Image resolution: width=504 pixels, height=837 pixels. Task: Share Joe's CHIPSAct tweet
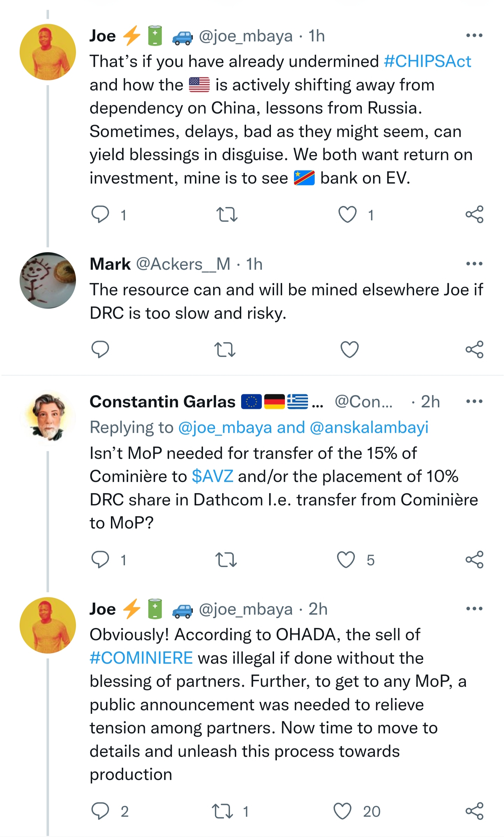(x=474, y=214)
